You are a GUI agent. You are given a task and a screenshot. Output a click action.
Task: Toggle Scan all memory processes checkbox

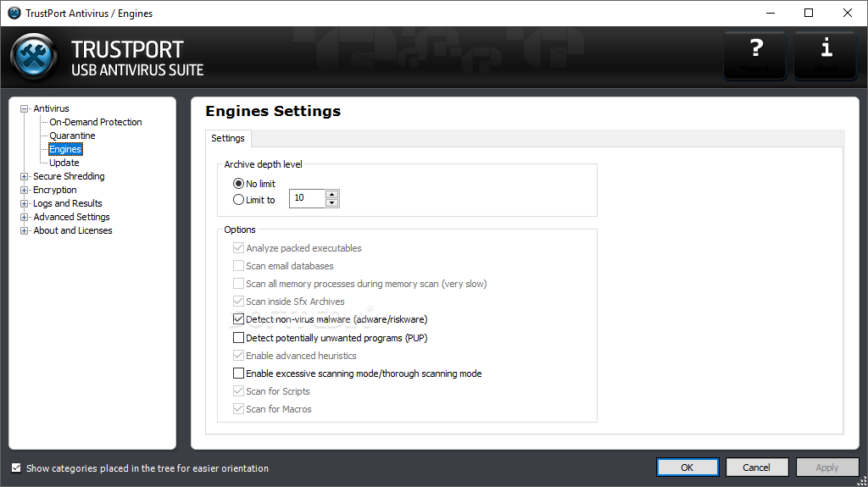238,284
